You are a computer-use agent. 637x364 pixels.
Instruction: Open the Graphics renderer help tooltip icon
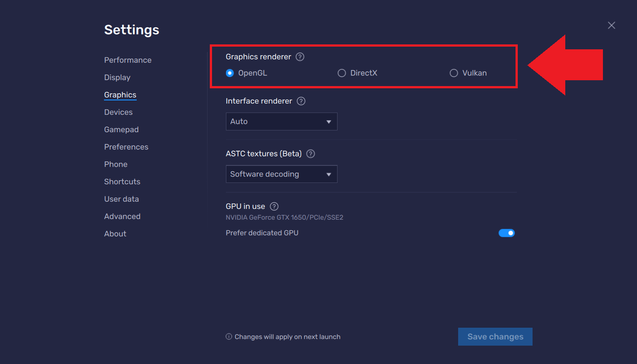click(299, 56)
